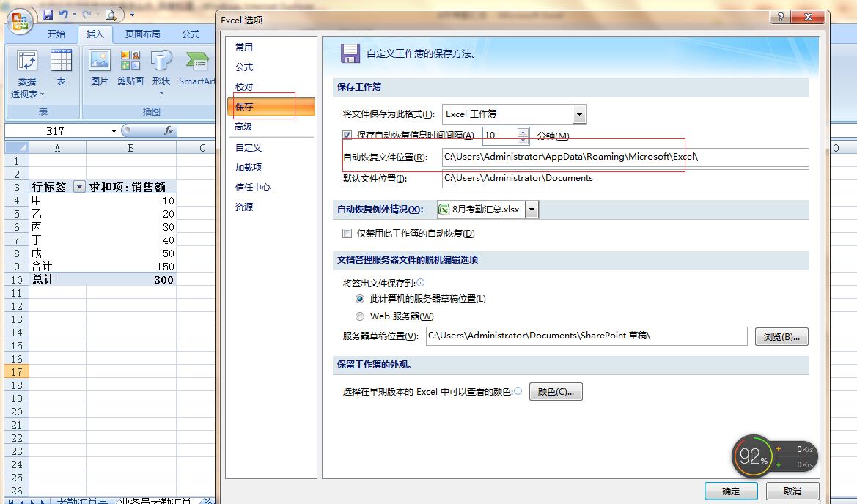
Task: Select column B header
Action: (x=130, y=147)
